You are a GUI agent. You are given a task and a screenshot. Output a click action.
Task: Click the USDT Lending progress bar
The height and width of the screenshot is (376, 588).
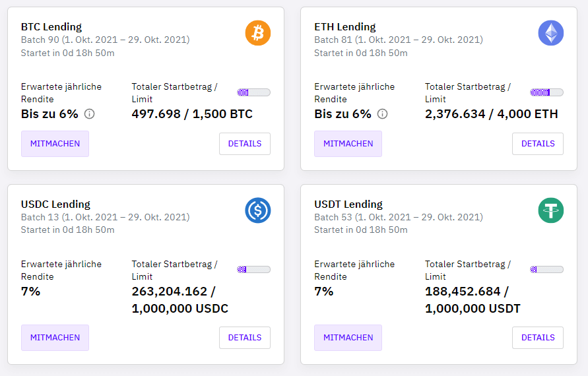pyautogui.click(x=546, y=269)
